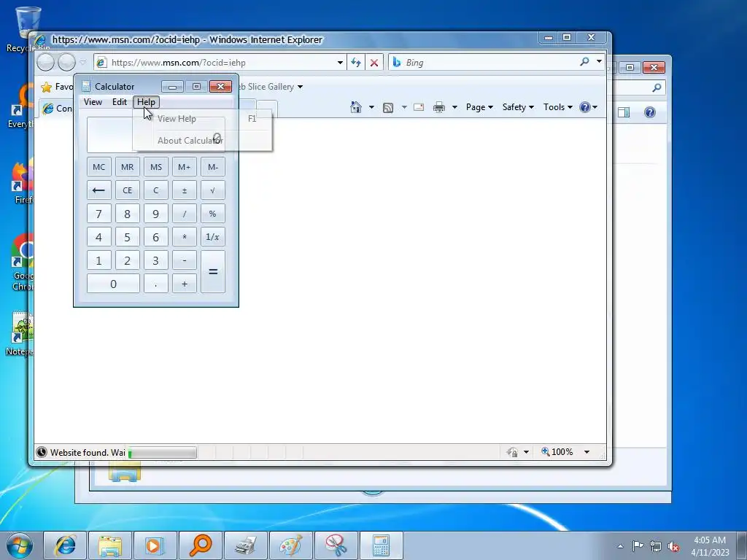The image size is (747, 560).
Task: Open Windows Media Player from the taskbar
Action: coord(155,545)
